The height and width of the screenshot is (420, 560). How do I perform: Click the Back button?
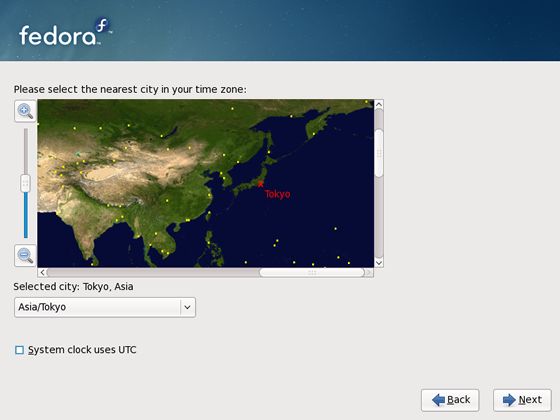pos(450,400)
